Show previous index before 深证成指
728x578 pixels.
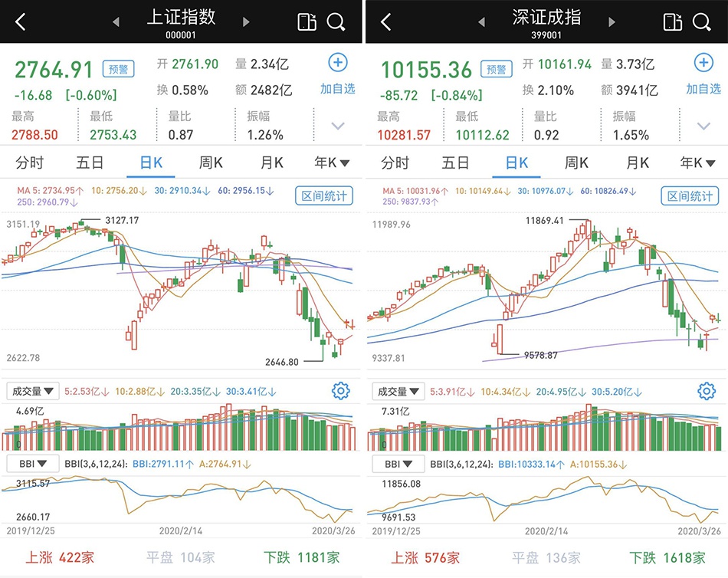[x=481, y=21]
